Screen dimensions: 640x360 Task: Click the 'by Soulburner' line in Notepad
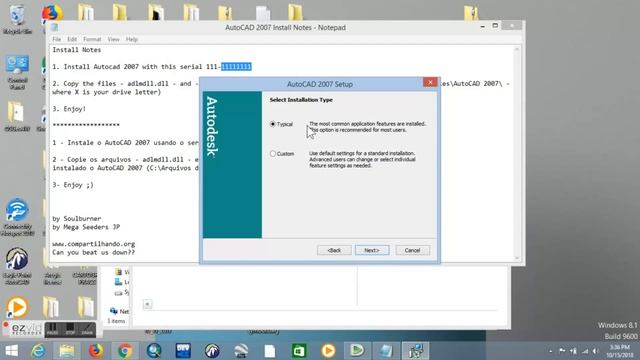(x=77, y=218)
